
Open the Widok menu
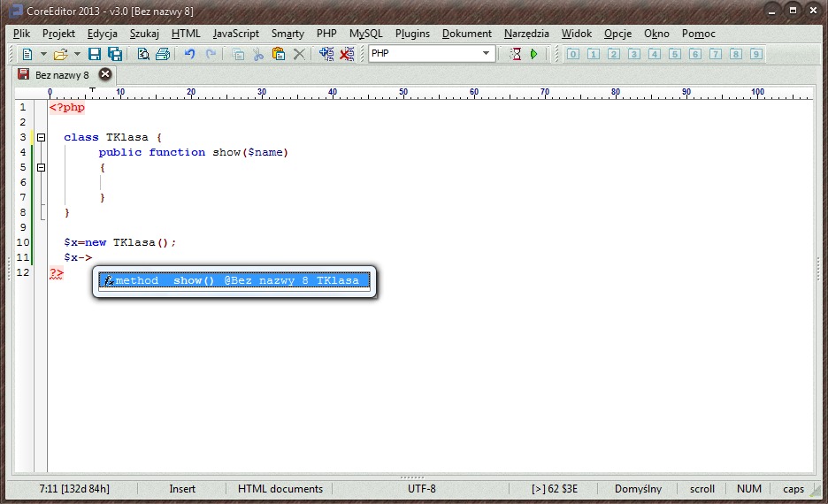coord(577,34)
